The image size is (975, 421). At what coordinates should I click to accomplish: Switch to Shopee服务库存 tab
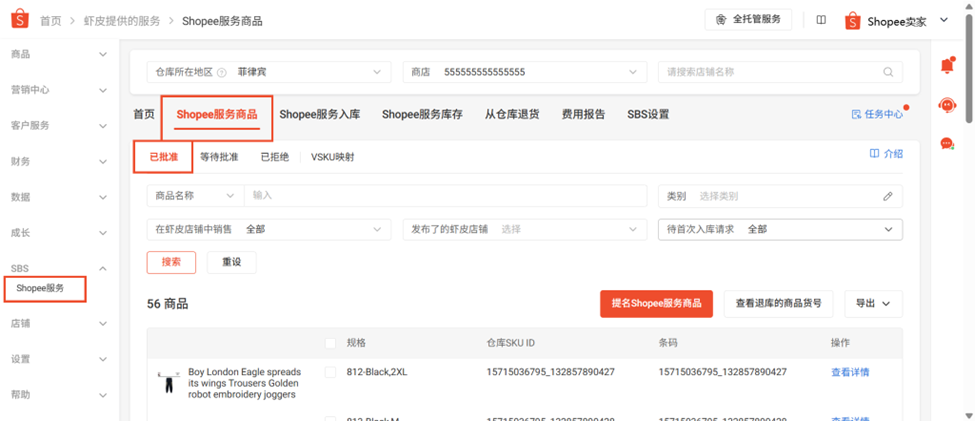pos(422,114)
